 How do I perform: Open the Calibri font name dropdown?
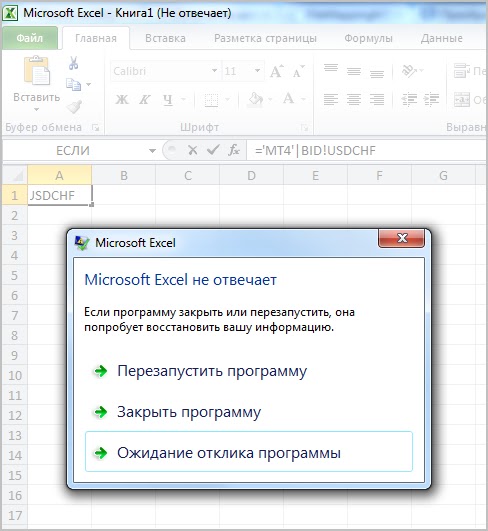point(214,71)
